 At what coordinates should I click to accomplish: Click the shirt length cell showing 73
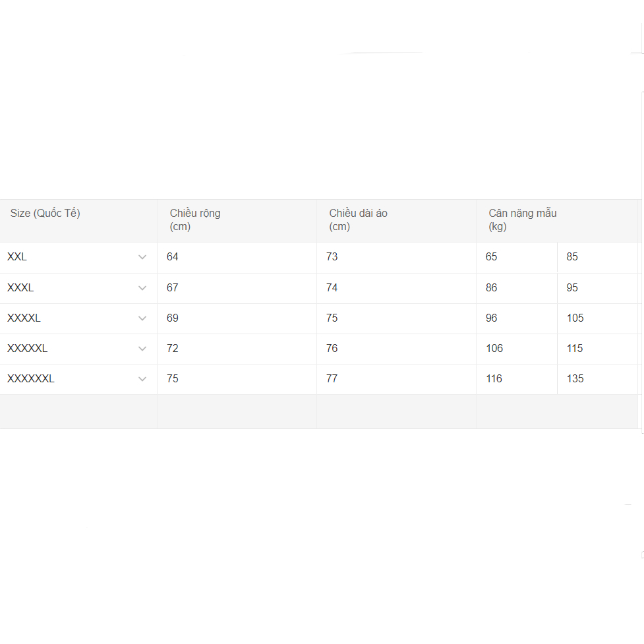[x=396, y=257]
